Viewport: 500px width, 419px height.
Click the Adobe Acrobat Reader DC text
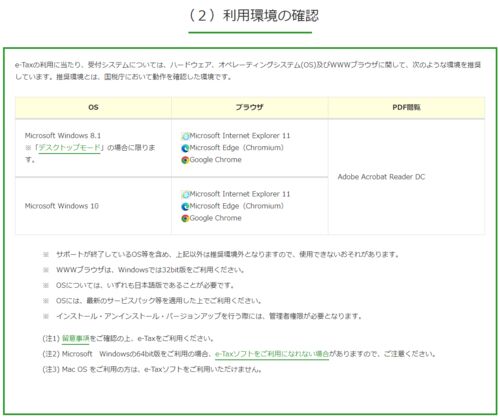tap(381, 177)
